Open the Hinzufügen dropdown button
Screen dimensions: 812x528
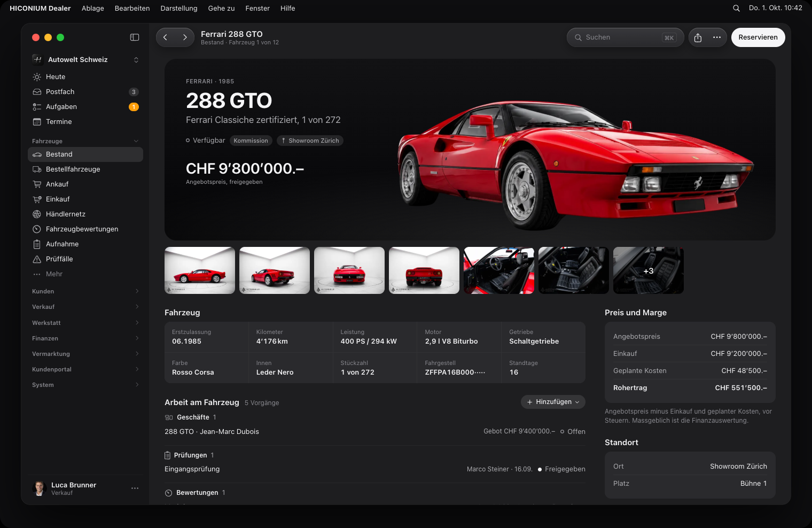[553, 402]
